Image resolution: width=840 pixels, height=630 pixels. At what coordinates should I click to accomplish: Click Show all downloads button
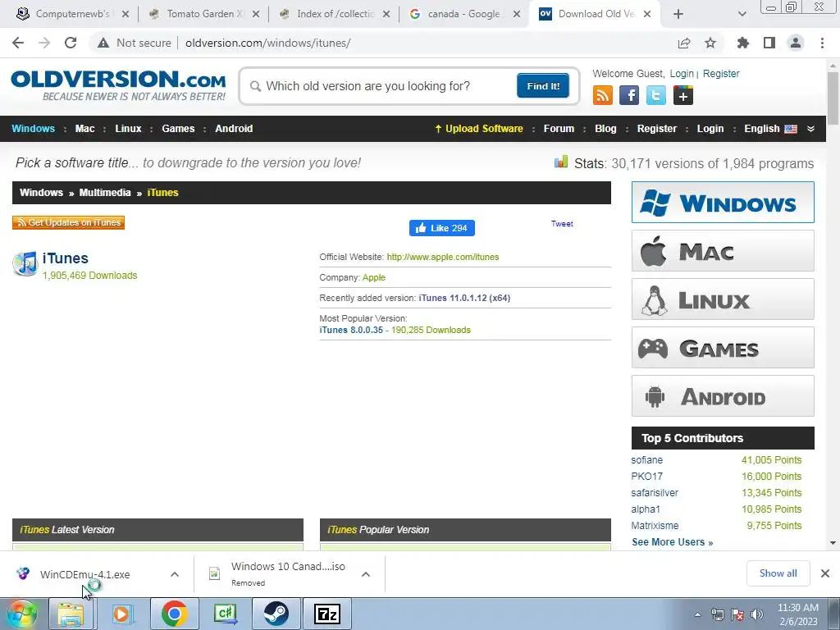pos(778,573)
